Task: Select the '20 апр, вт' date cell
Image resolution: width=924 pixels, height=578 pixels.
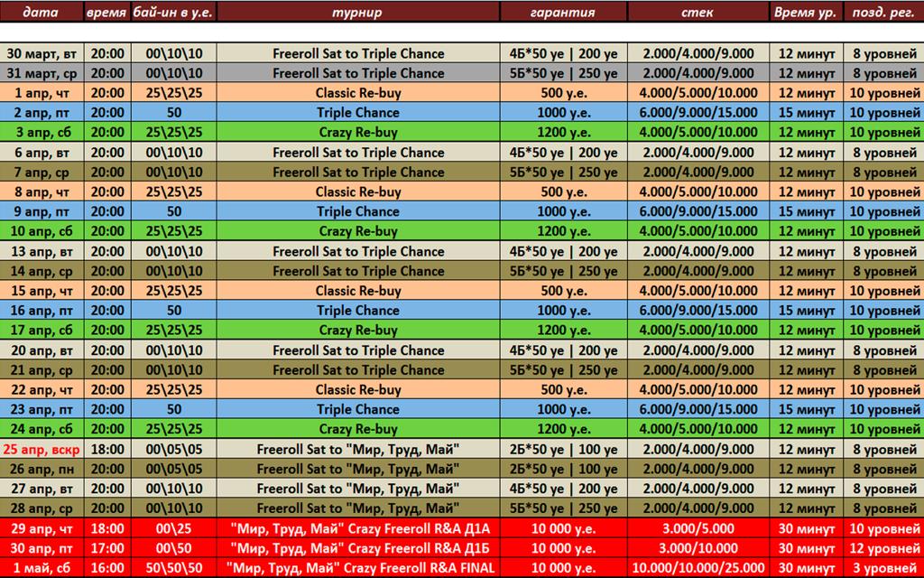Action: coord(42,350)
